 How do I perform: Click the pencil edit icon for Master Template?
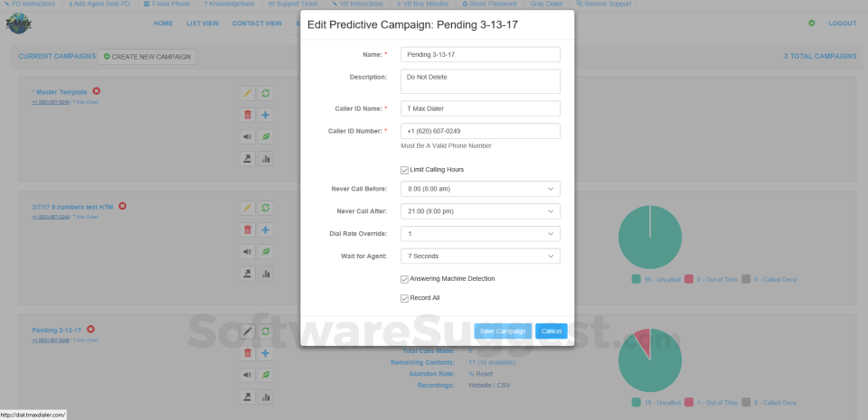tap(248, 93)
